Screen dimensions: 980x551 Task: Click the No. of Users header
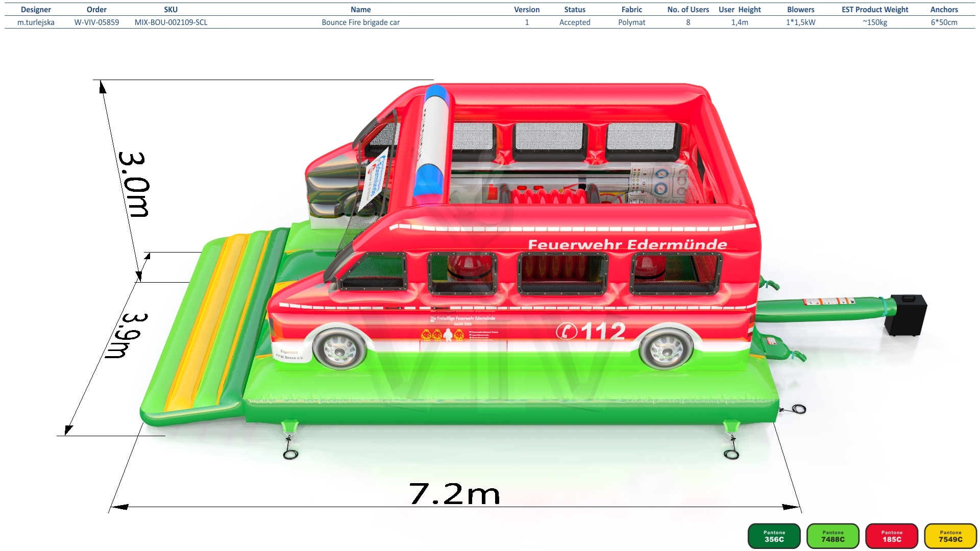tap(688, 9)
